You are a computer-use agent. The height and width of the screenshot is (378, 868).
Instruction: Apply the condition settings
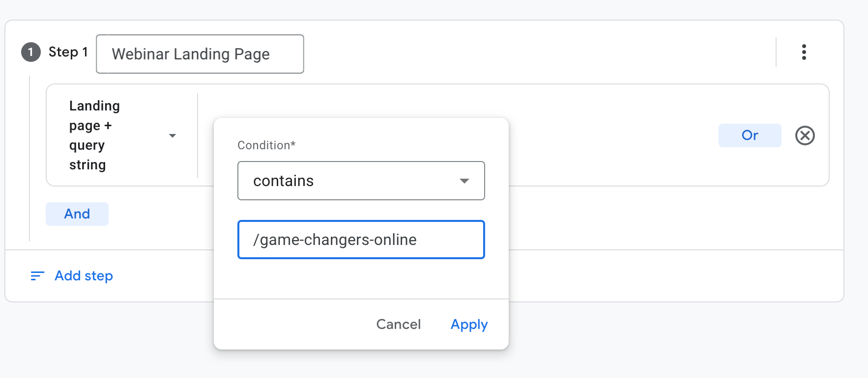pyautogui.click(x=469, y=324)
